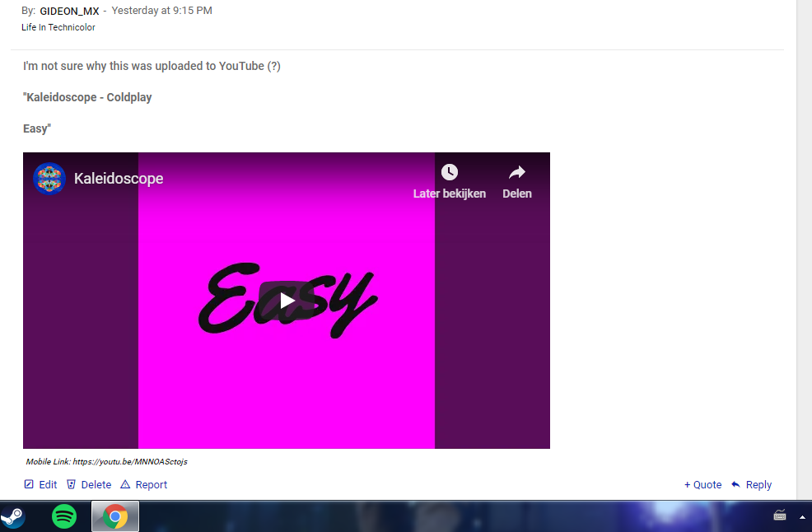Viewport: 812px width, 532px height.
Task: Show hidden system tray icons
Action: tap(802, 517)
